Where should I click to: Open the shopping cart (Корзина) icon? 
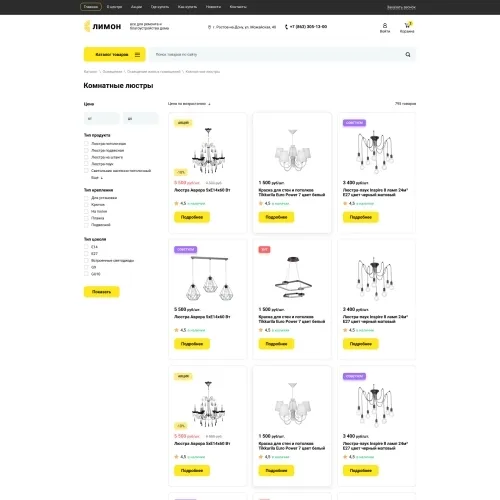tap(407, 25)
